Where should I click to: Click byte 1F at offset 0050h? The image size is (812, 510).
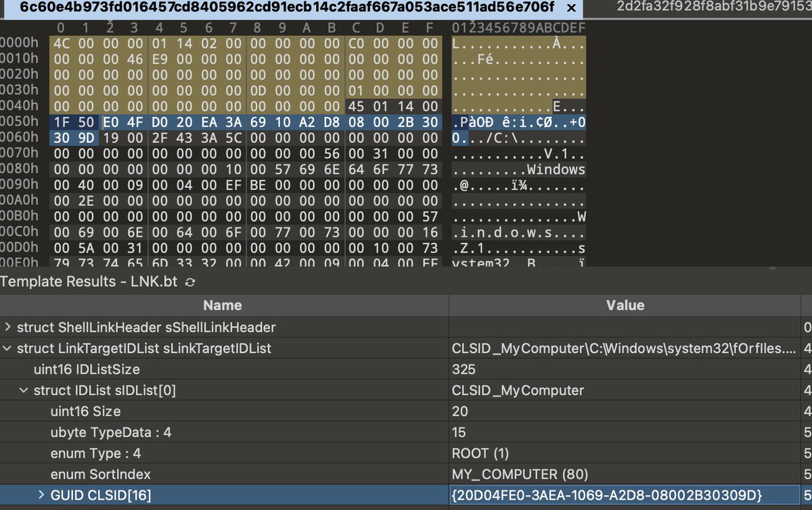tap(61, 122)
